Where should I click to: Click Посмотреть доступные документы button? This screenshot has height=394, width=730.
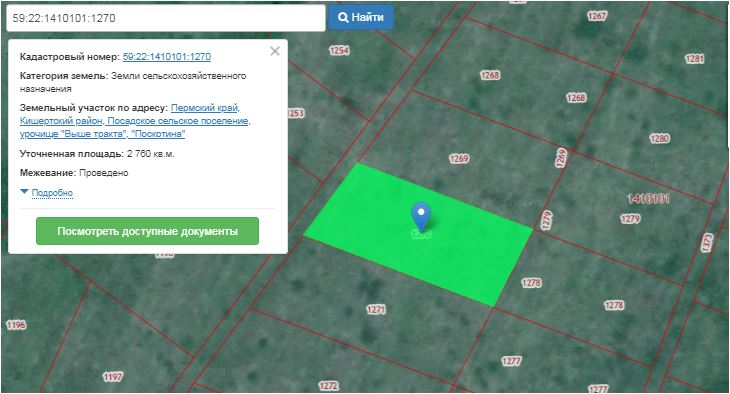pos(147,231)
